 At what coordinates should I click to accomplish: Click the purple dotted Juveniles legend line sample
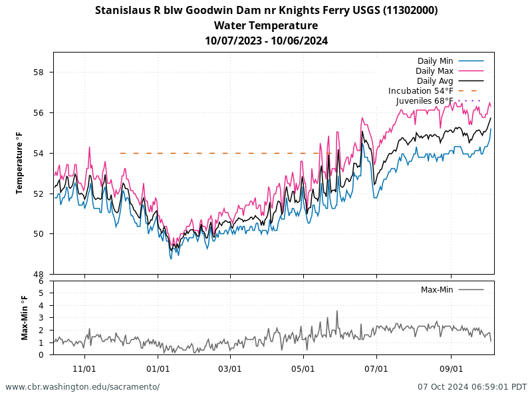471,101
